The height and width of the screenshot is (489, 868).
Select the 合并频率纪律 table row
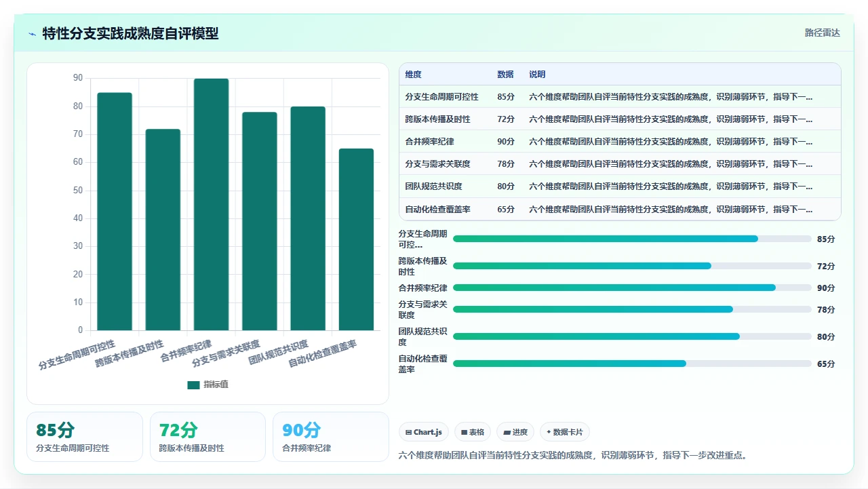[620, 142]
